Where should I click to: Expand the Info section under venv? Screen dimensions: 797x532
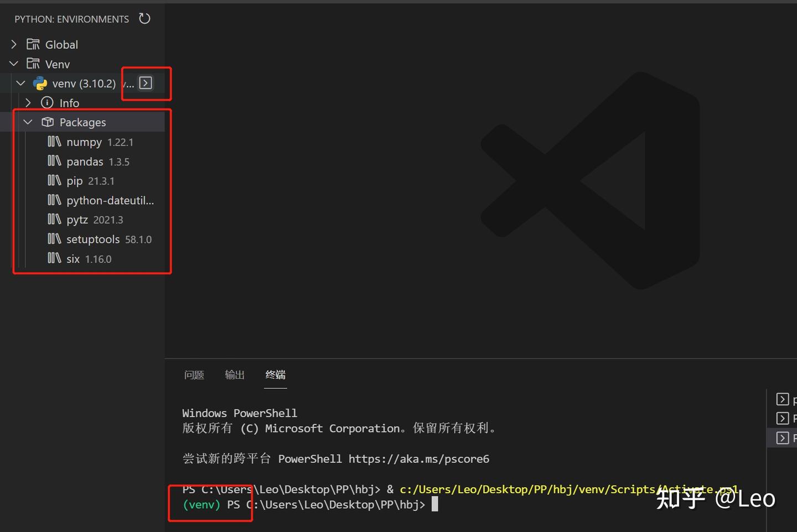click(x=28, y=102)
